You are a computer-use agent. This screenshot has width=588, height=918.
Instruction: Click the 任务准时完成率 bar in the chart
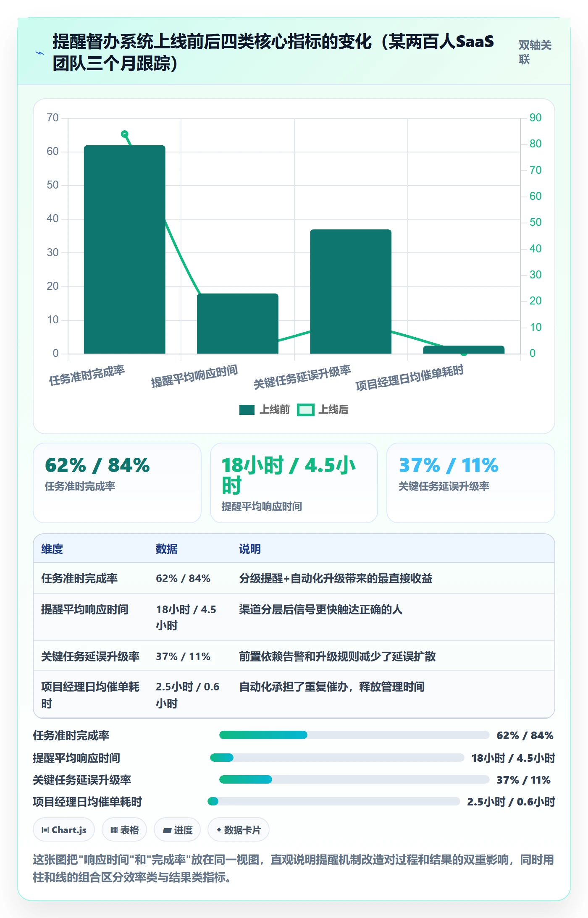(125, 249)
